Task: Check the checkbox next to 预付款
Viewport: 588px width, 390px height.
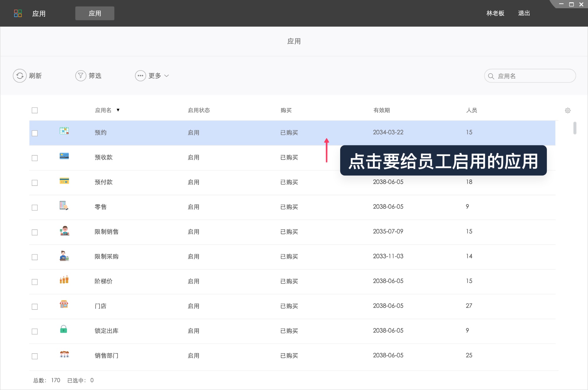Action: coord(35,182)
